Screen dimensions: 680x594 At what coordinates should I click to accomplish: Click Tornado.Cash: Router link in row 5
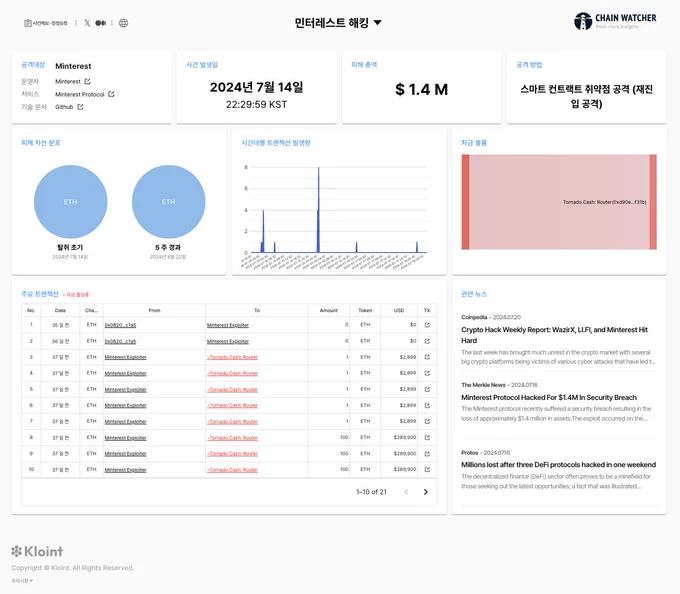coord(232,390)
